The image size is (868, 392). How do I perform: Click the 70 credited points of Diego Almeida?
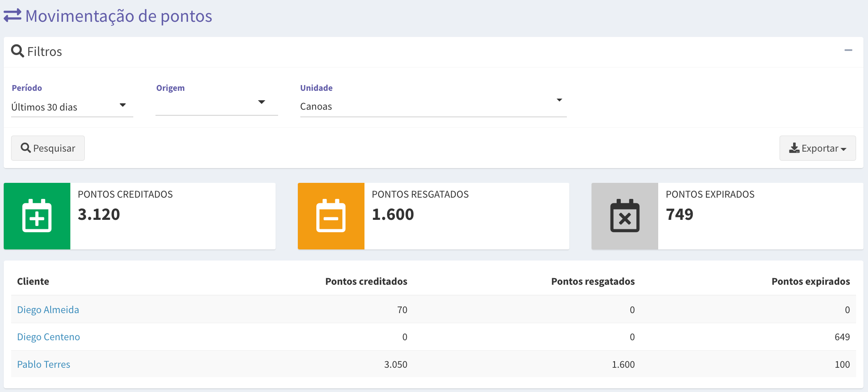(402, 310)
